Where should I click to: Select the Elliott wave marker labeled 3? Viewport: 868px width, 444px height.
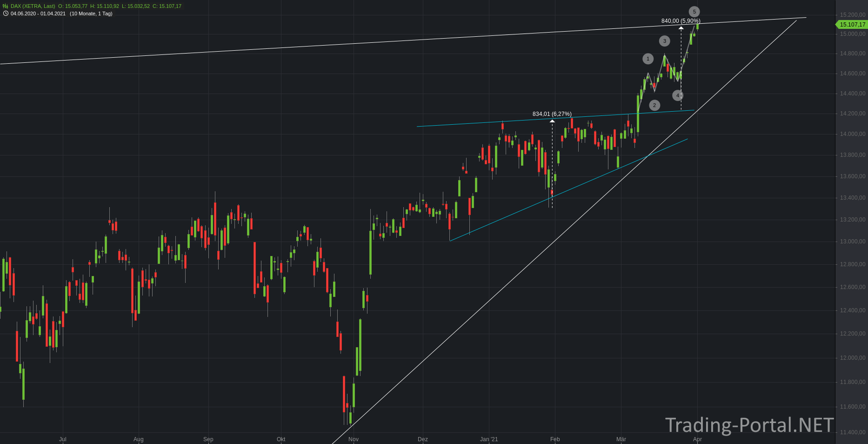click(x=664, y=41)
